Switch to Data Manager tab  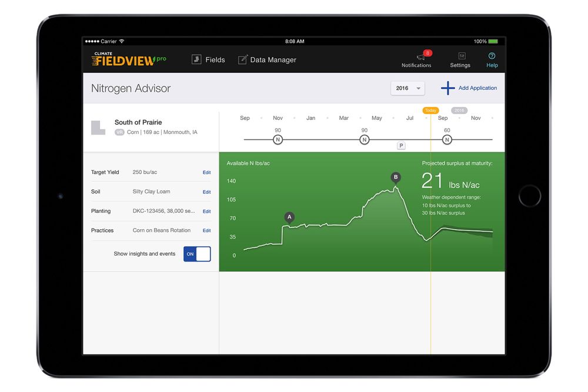point(267,60)
